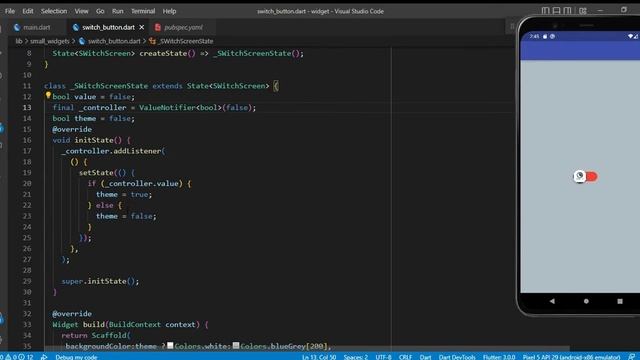Viewport: 640px width, 360px height.
Task: Click the yellow lightbulb code action on line 12
Action: (48, 96)
